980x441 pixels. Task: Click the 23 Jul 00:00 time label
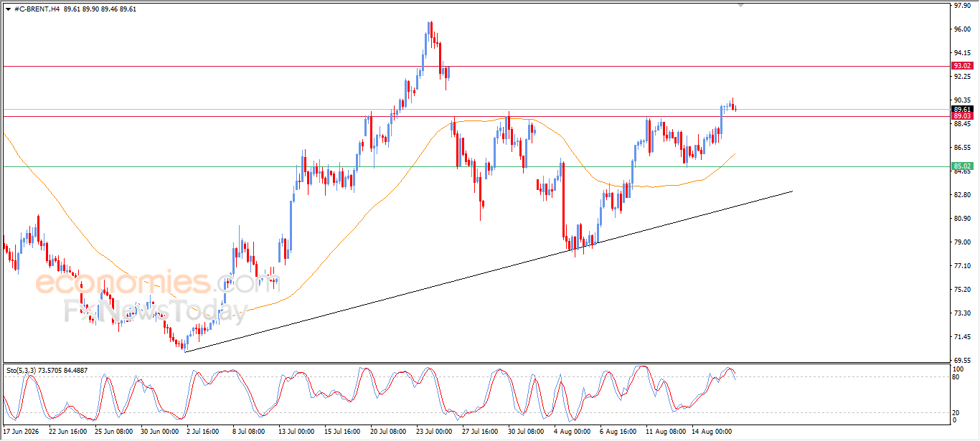(x=433, y=432)
